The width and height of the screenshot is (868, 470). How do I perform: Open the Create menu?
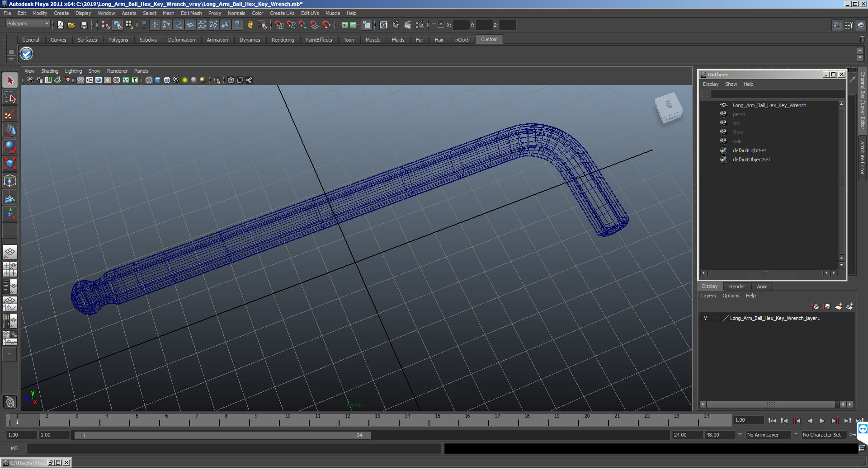61,13
